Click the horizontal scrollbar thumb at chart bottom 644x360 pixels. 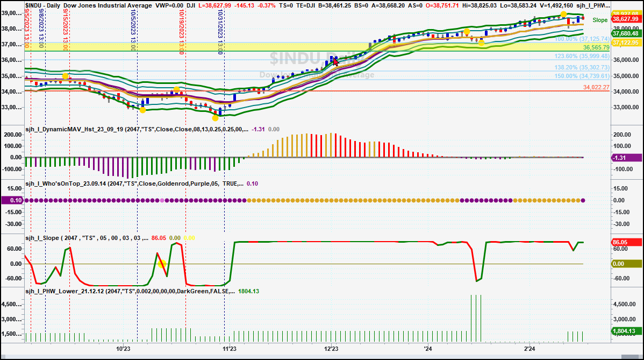[631, 356]
